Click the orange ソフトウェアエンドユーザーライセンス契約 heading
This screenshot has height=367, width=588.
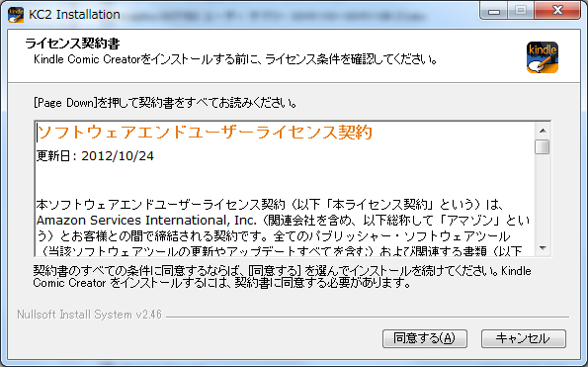205,133
